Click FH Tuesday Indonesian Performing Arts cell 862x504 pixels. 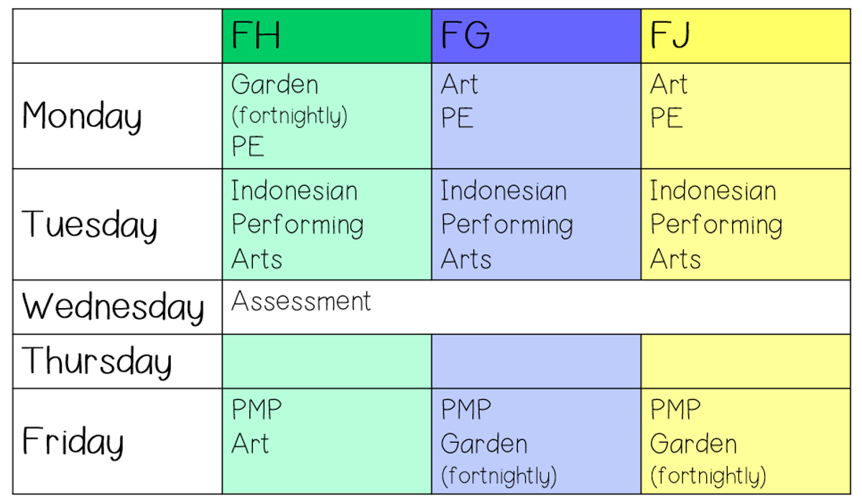(x=327, y=225)
